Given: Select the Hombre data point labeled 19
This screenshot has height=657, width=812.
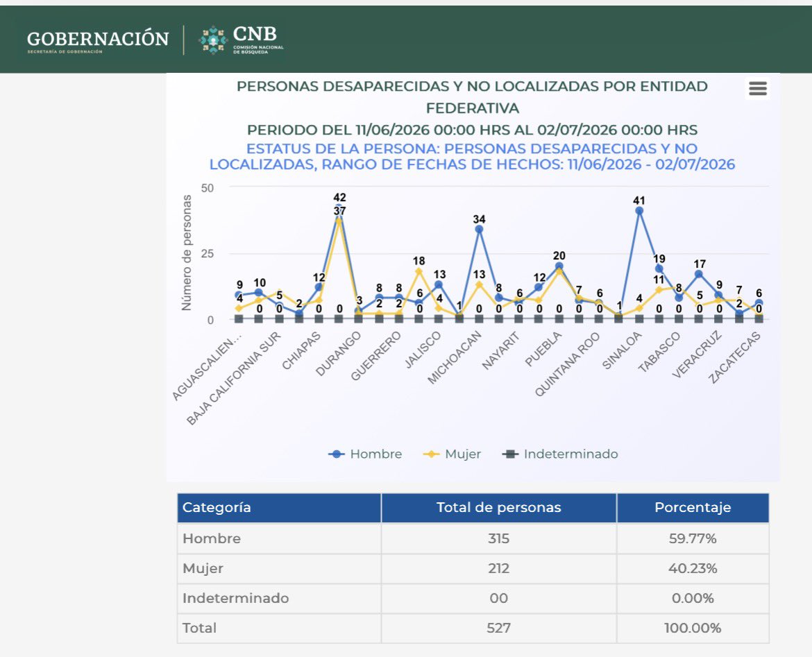Looking at the screenshot, I should coord(659,268).
